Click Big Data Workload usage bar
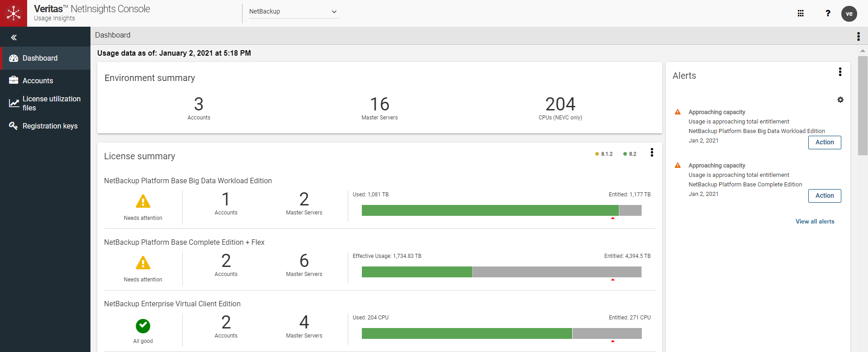 [x=502, y=210]
